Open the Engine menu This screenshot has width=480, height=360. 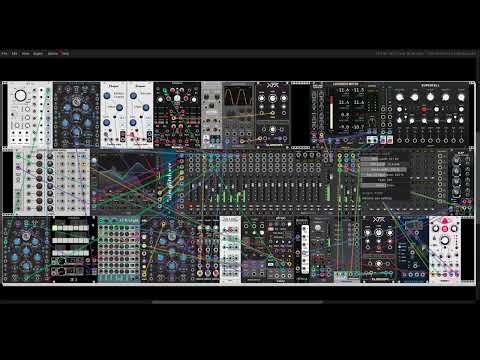[x=38, y=53]
